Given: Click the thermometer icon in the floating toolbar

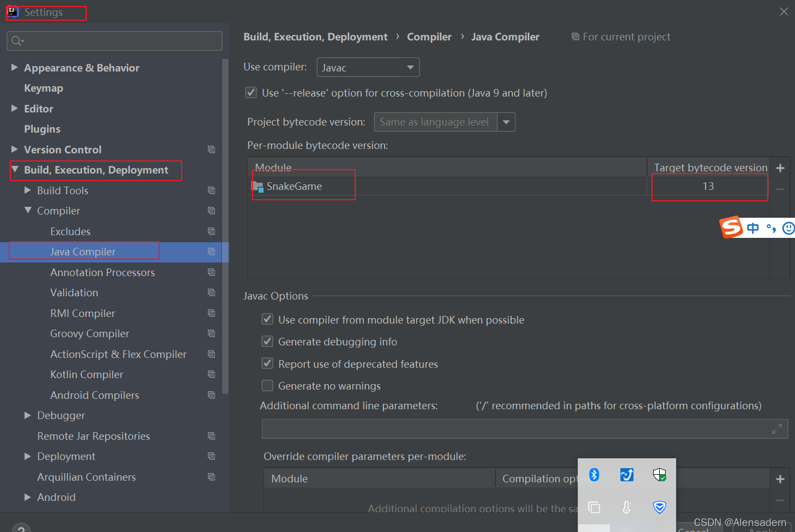Looking at the screenshot, I should [x=626, y=507].
